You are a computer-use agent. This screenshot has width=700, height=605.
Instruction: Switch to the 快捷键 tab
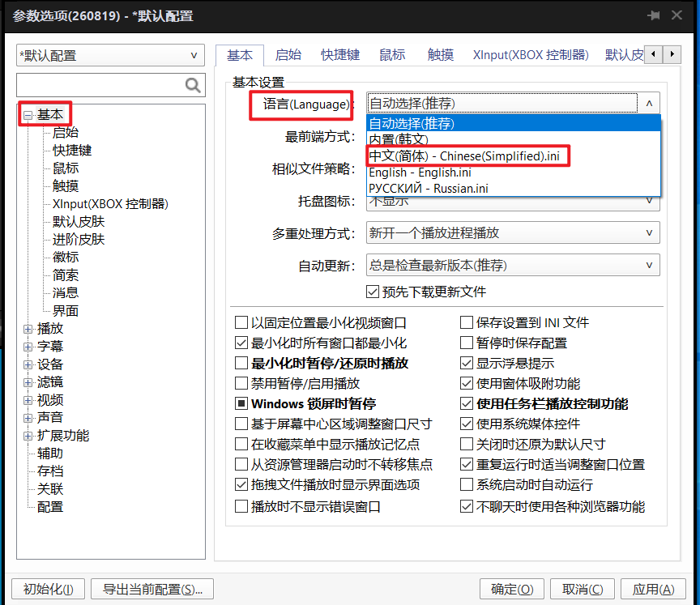click(340, 55)
